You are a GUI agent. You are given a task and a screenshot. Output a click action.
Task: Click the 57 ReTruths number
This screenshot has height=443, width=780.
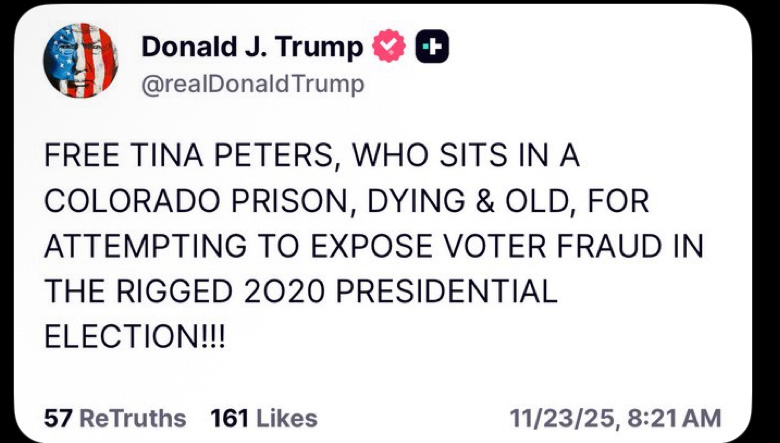[x=58, y=417]
